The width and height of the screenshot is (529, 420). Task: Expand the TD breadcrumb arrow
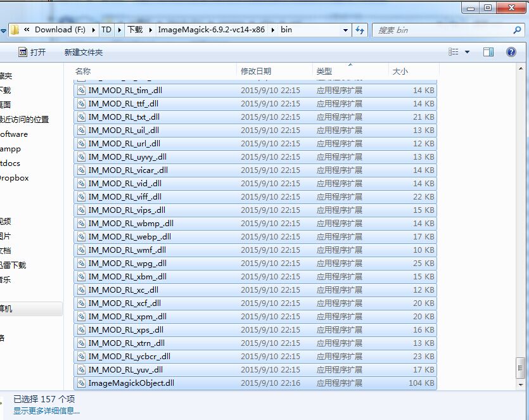tap(120, 30)
